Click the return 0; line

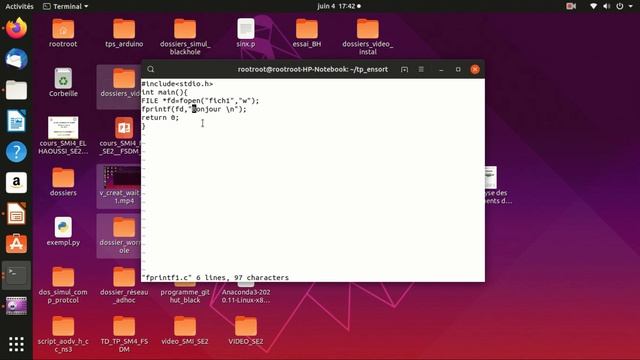[160, 118]
